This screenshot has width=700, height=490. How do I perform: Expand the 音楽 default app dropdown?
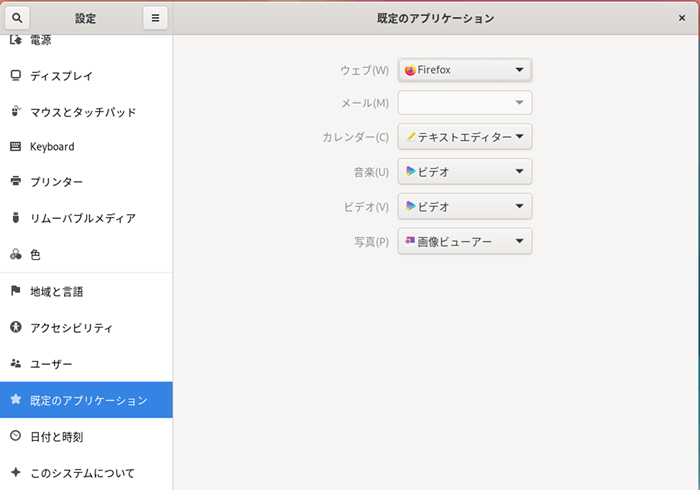(x=465, y=172)
